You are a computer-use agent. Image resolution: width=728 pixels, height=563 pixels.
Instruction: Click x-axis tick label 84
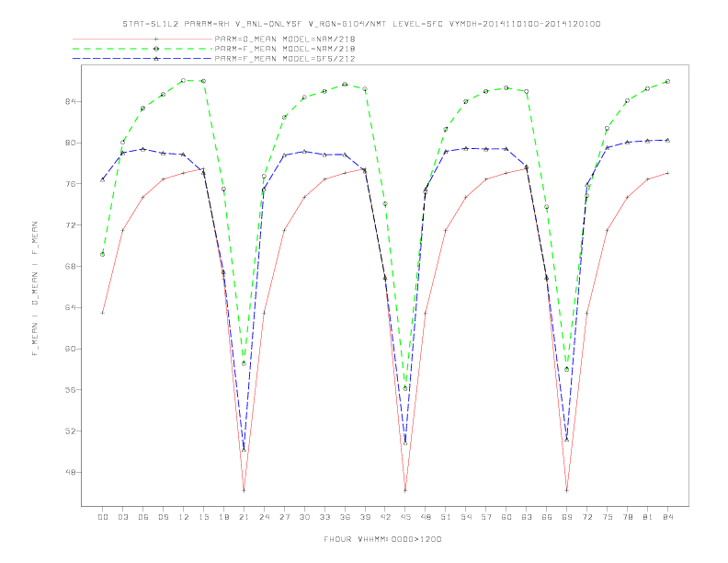668,517
